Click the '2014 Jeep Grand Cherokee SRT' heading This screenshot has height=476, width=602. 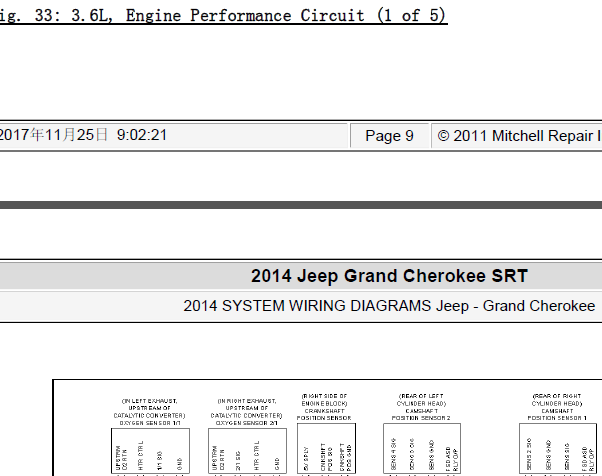389,276
